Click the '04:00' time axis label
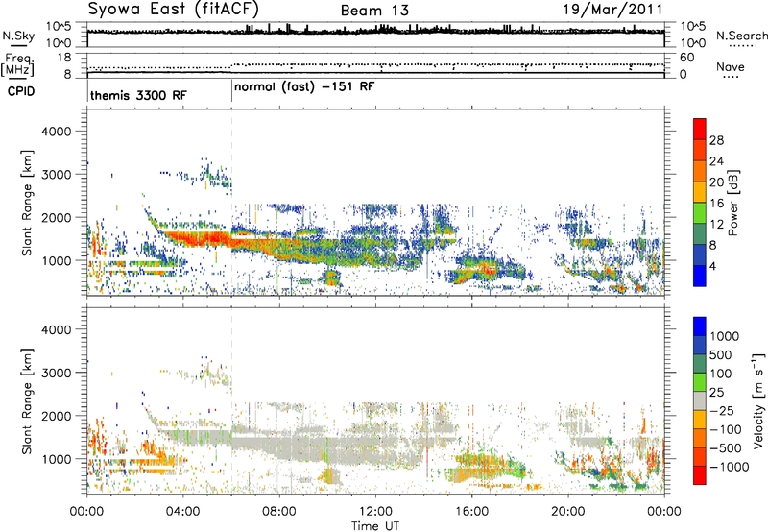768x532 pixels. (x=182, y=512)
